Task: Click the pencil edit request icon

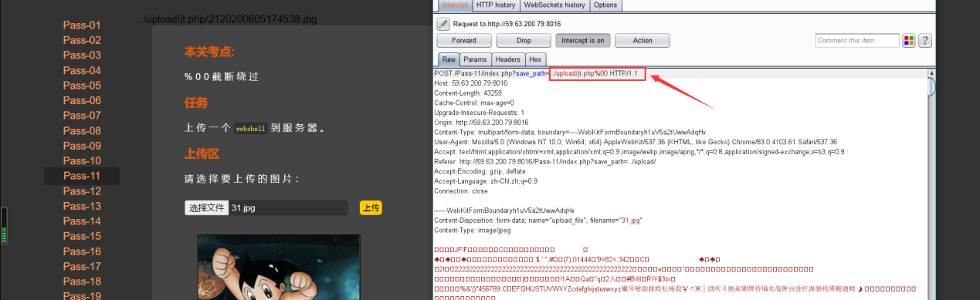Action: click(x=443, y=24)
